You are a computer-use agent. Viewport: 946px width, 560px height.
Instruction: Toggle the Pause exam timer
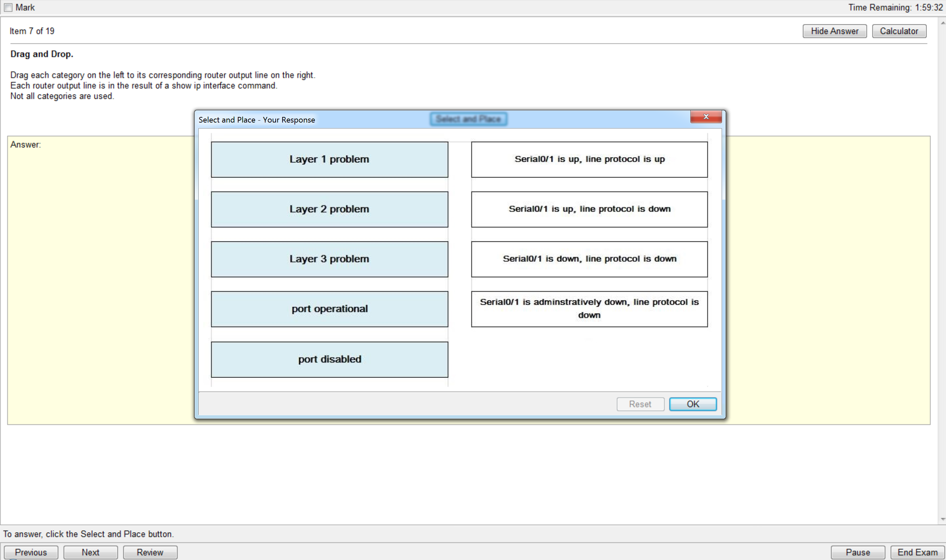click(x=857, y=552)
